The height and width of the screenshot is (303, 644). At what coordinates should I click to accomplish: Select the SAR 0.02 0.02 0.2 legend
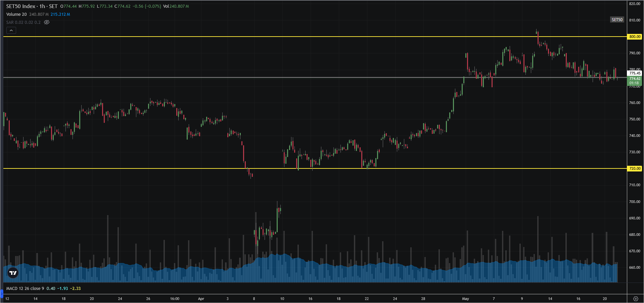point(24,22)
